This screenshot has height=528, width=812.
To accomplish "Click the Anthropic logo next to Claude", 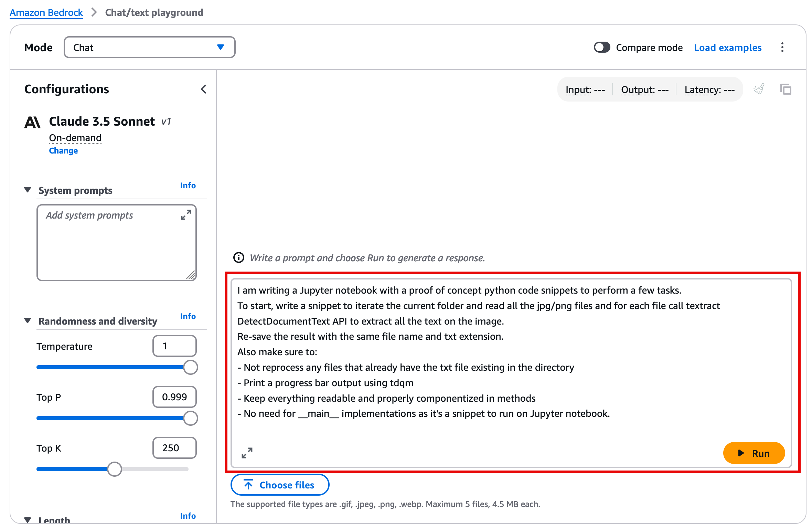I will click(32, 122).
